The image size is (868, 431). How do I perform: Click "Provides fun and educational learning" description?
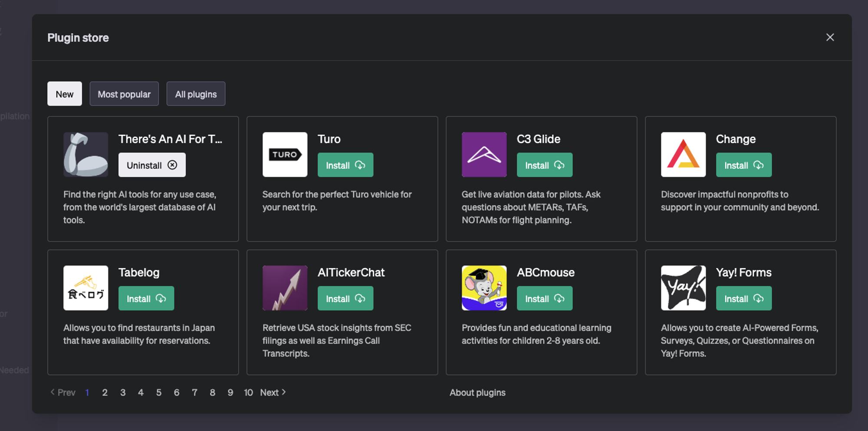[x=536, y=334]
